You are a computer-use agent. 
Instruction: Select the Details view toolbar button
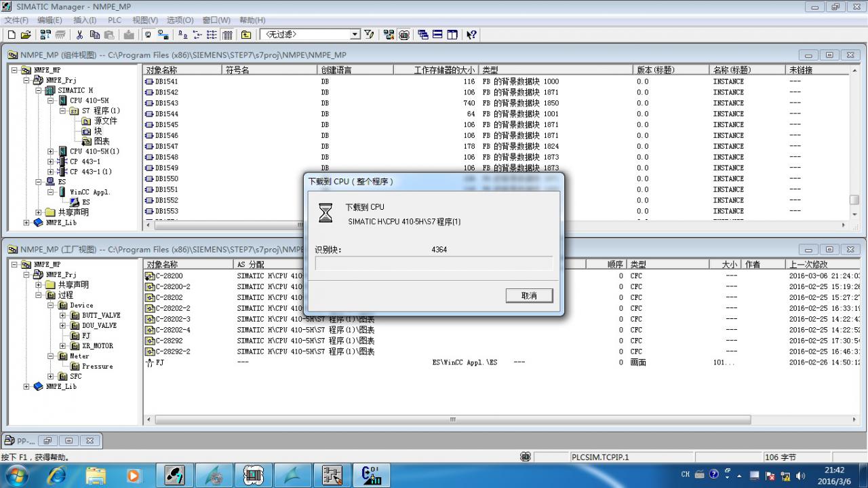click(x=227, y=35)
